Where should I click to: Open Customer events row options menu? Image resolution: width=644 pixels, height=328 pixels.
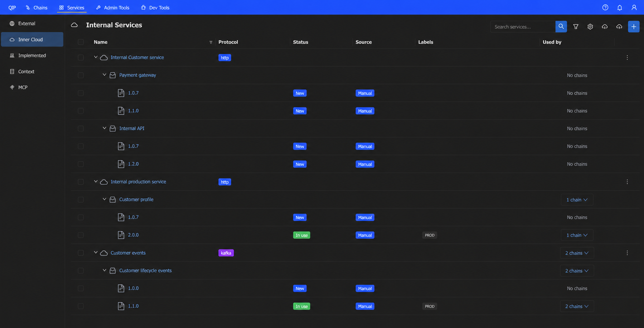click(627, 253)
